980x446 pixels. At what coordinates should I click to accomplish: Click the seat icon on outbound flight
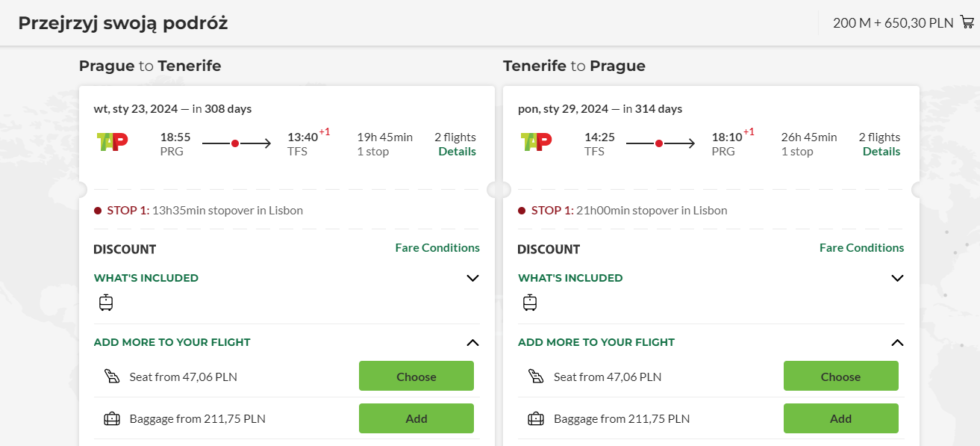click(111, 377)
